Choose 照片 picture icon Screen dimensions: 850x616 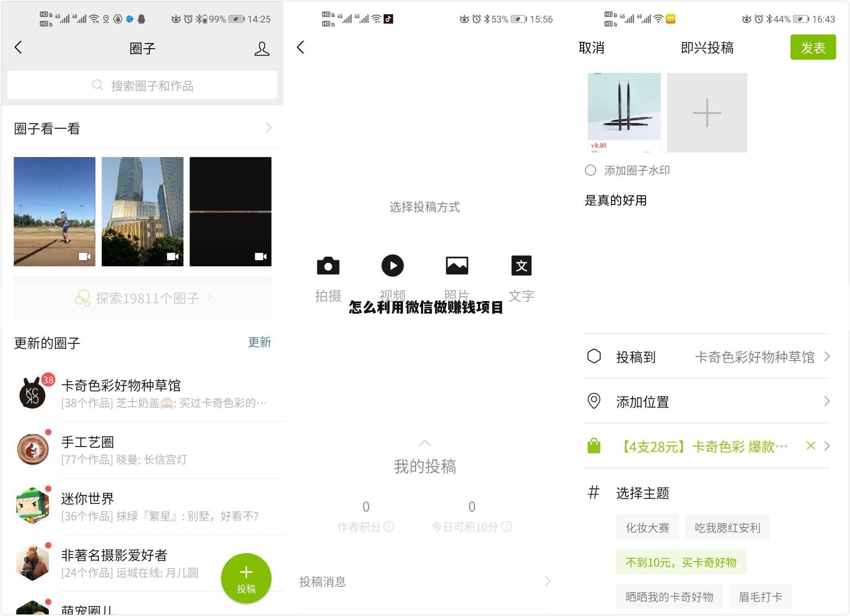[x=457, y=265]
